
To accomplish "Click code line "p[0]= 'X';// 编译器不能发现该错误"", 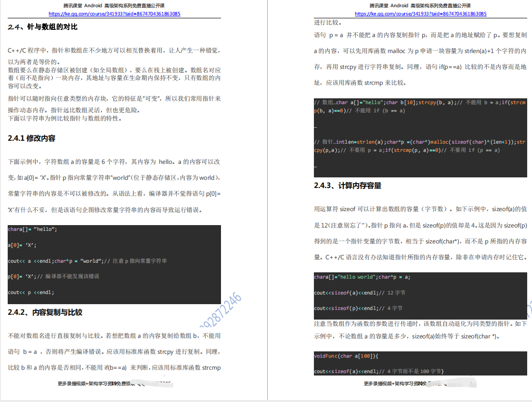I will (x=53, y=276).
